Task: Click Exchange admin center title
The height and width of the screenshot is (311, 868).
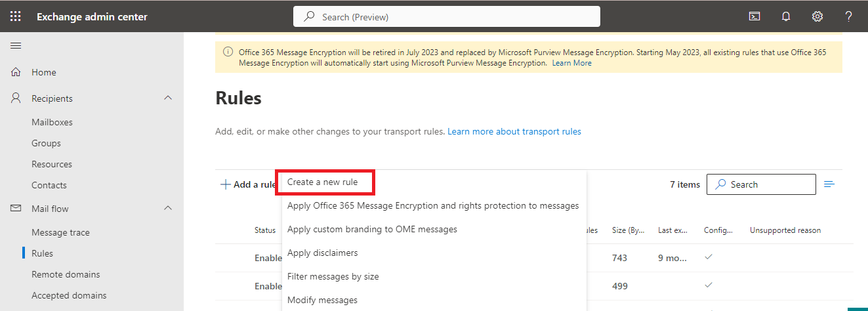Action: [92, 17]
